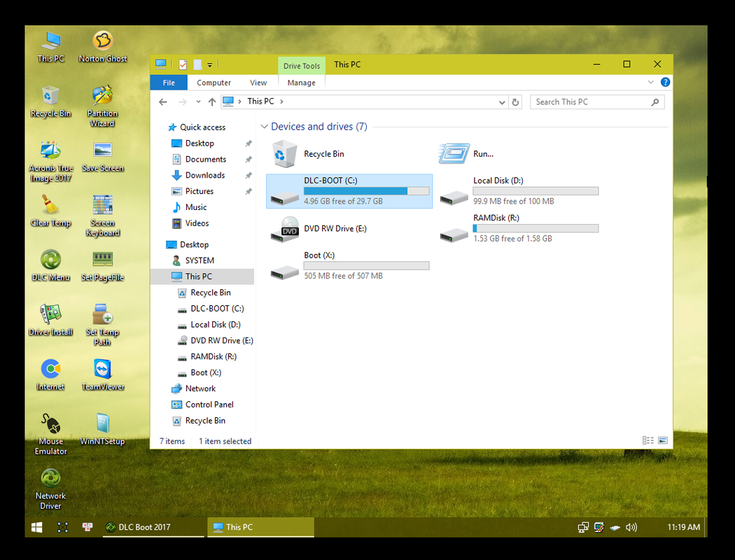Screen dimensions: 735x560
Task: Launch Norton Ghost from desktop
Action: (103, 47)
